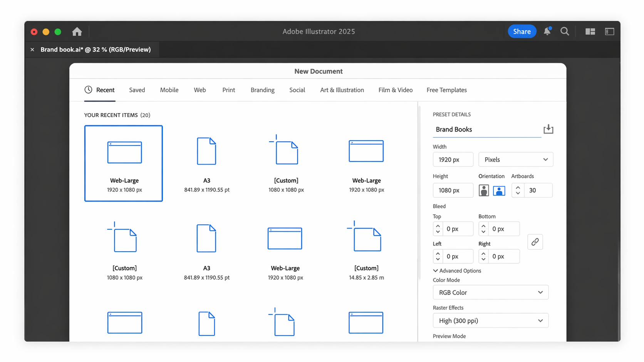Image resolution: width=644 pixels, height=362 pixels.
Task: Save document preset icon
Action: point(548,129)
